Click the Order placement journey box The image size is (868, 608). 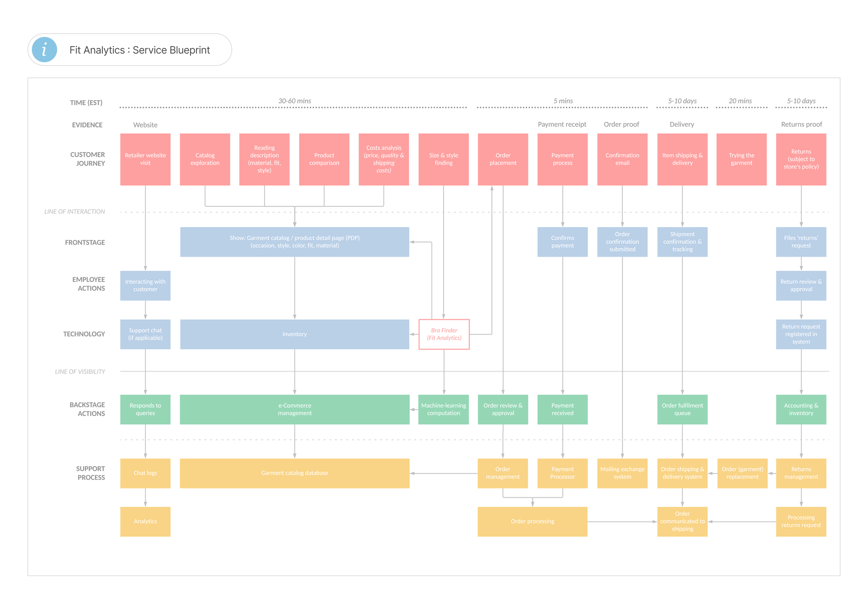[x=503, y=159]
